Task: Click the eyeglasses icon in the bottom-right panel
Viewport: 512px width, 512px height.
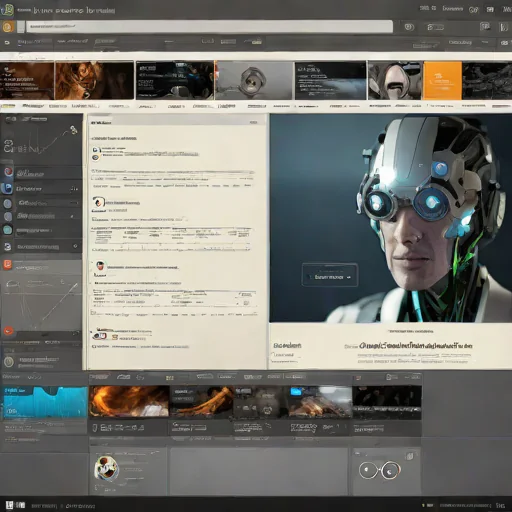Action: tap(380, 470)
